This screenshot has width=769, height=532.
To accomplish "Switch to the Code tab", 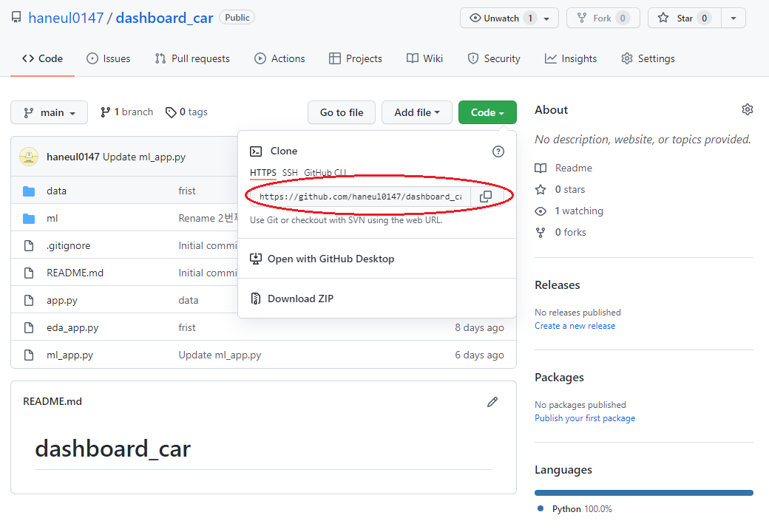I will [42, 59].
